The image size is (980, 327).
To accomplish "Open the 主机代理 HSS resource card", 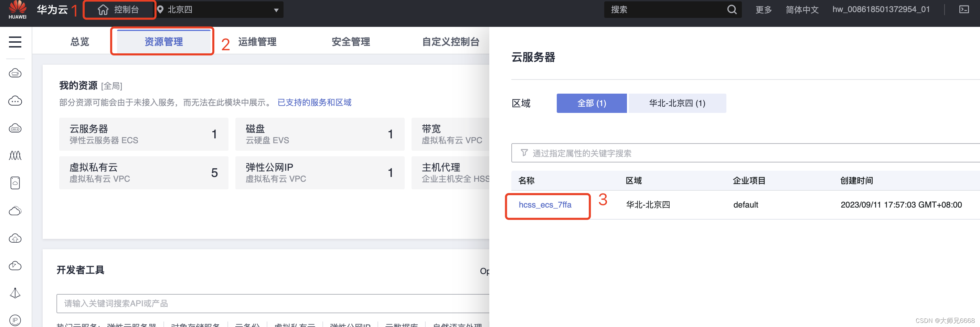I will tap(450, 172).
